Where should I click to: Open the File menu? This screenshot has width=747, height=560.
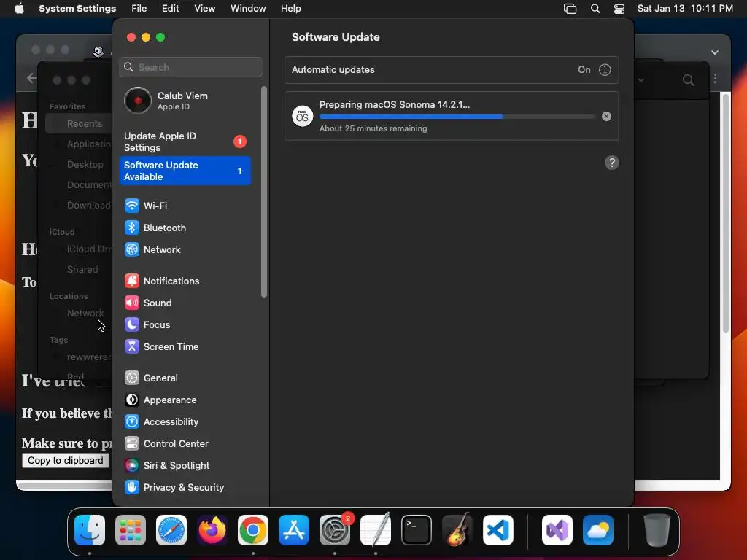139,9
